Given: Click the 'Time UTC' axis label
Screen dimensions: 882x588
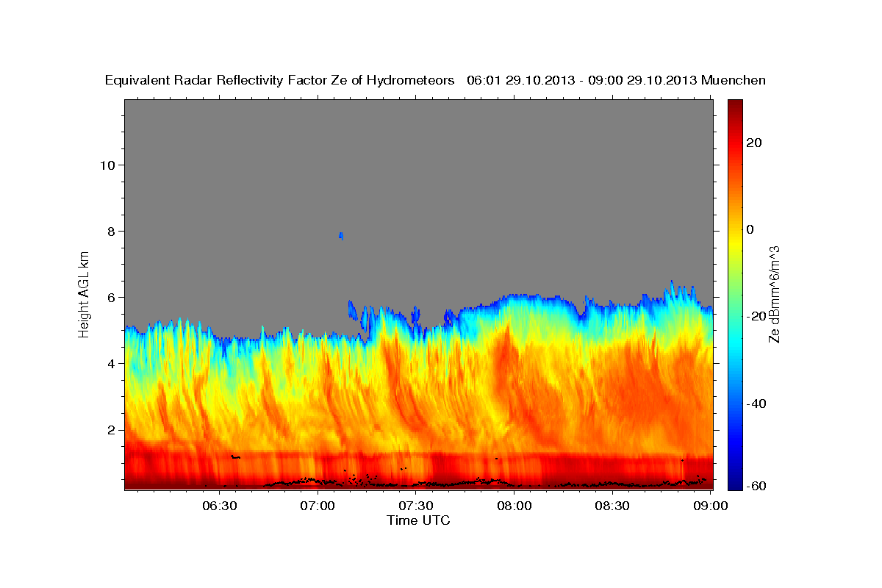Looking at the screenshot, I should click(x=418, y=520).
